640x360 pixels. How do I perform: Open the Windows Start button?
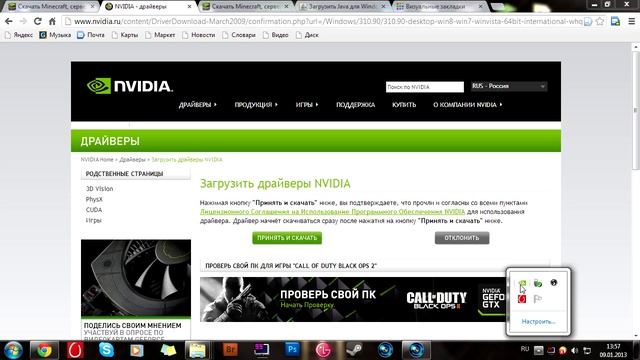13,350
